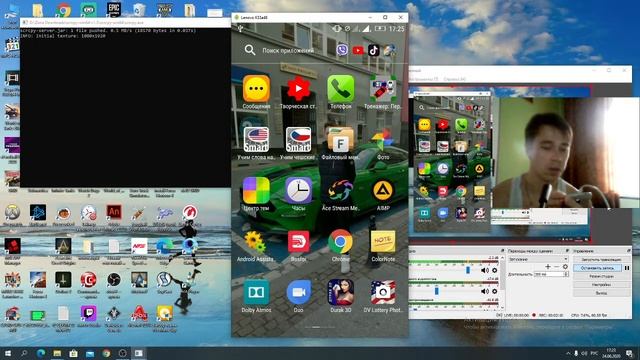
Task: Undock the OBS audio mixer panel
Action: (x=502, y=251)
